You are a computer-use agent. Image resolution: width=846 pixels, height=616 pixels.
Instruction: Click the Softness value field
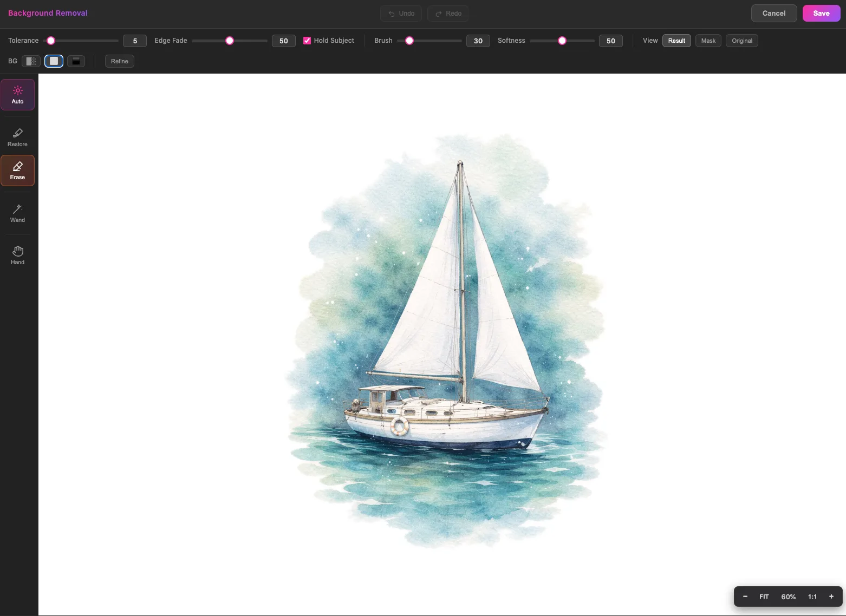pyautogui.click(x=611, y=41)
